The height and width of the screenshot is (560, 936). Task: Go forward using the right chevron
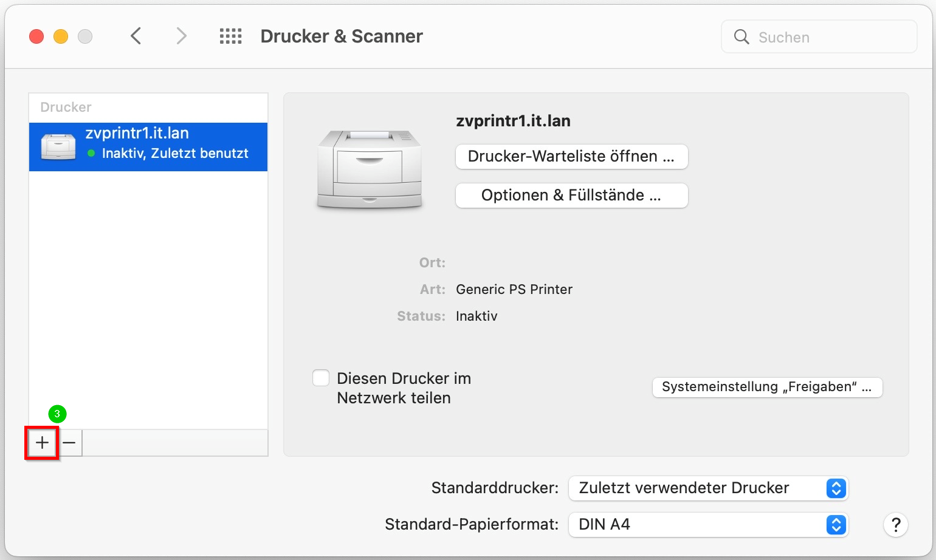coord(181,36)
